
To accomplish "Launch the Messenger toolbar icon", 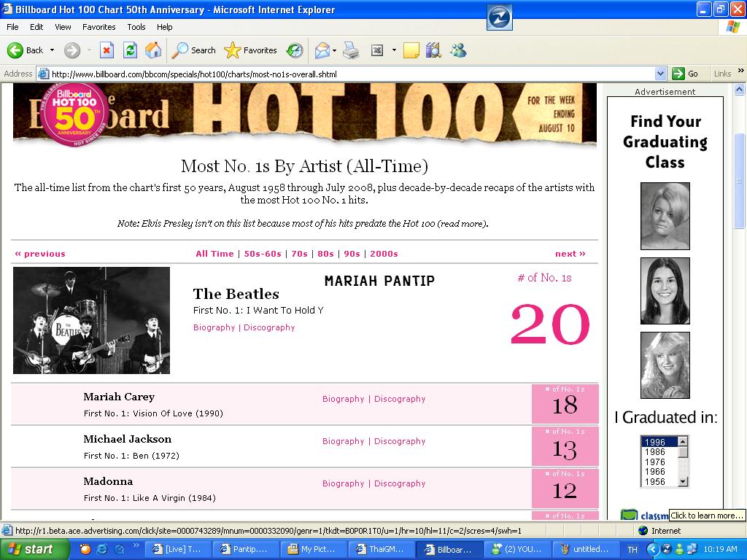I will [x=458, y=50].
